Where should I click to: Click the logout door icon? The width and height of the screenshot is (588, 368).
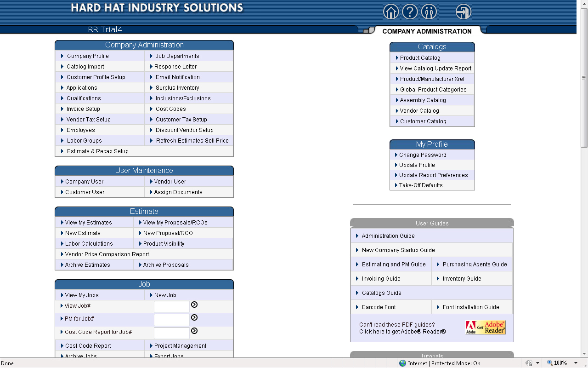[464, 11]
